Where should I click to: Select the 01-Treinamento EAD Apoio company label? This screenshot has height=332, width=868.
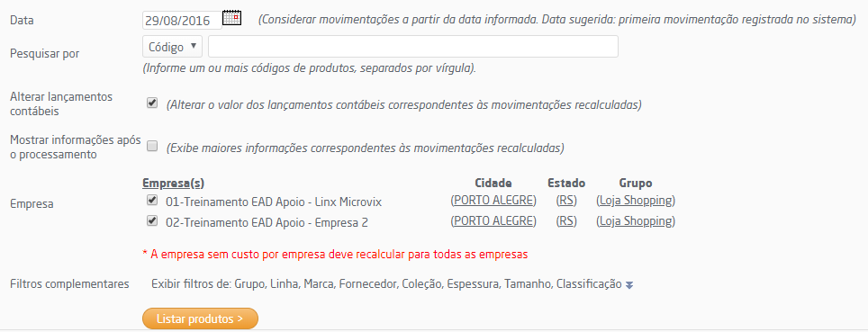tap(274, 202)
